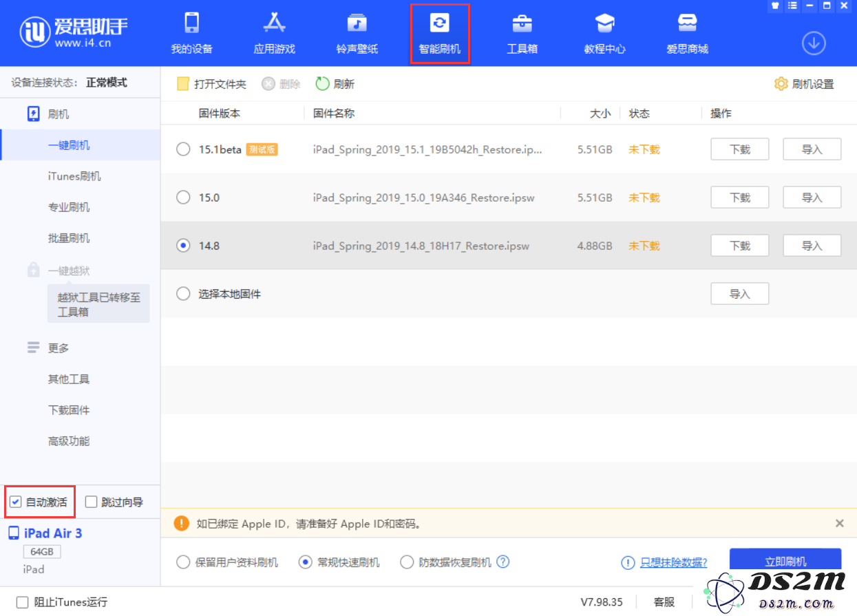Image resolution: width=857 pixels, height=616 pixels.
Task: Import firmware for 15.0 row
Action: pos(812,198)
